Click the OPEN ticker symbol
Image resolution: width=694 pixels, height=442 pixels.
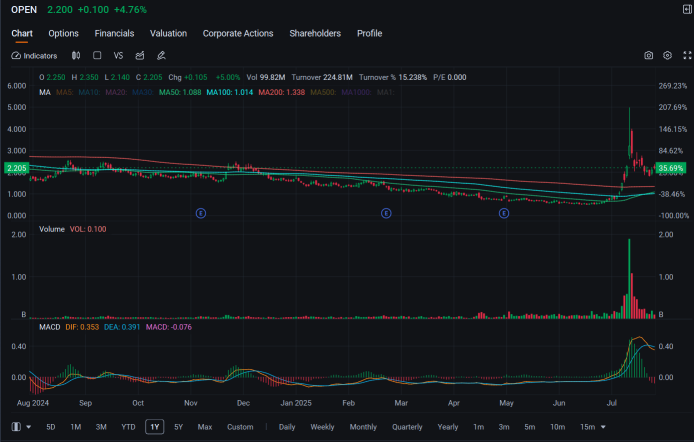click(24, 10)
